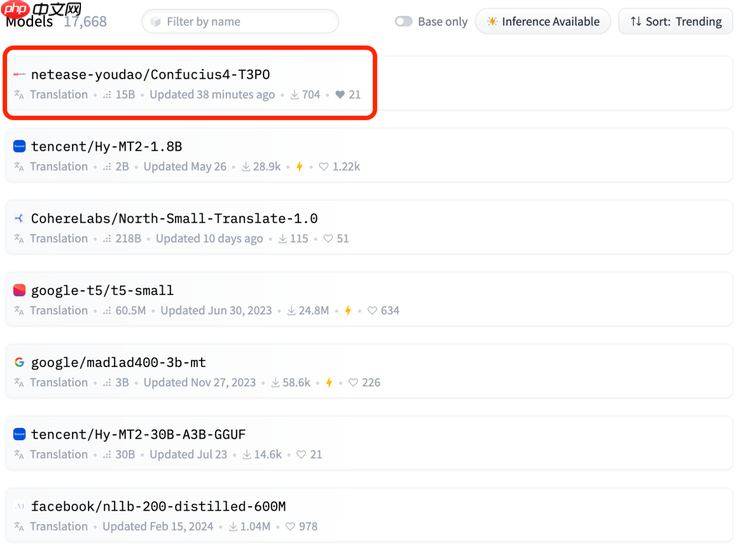Click inference lightning icon on madlad400-3b-mt
This screenshot has height=552, width=750.
coord(329,382)
